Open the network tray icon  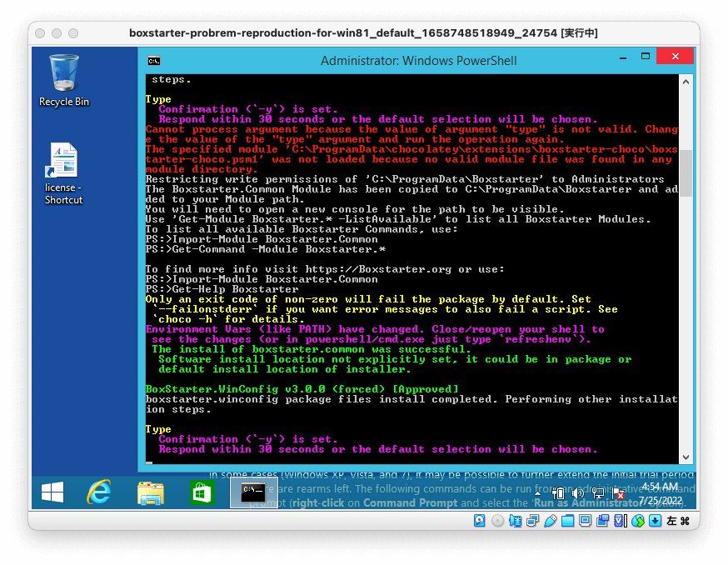tap(598, 493)
